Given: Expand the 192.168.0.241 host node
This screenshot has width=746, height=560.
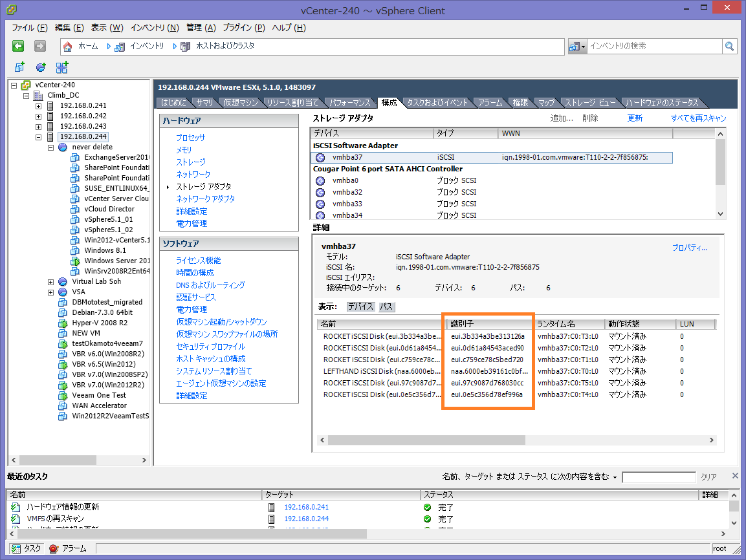Looking at the screenshot, I should coord(38,106).
